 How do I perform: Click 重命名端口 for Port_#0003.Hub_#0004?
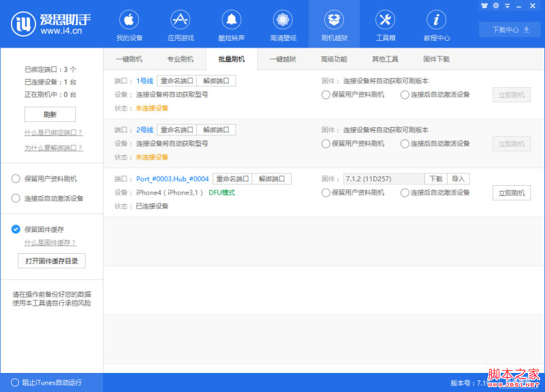coord(232,179)
